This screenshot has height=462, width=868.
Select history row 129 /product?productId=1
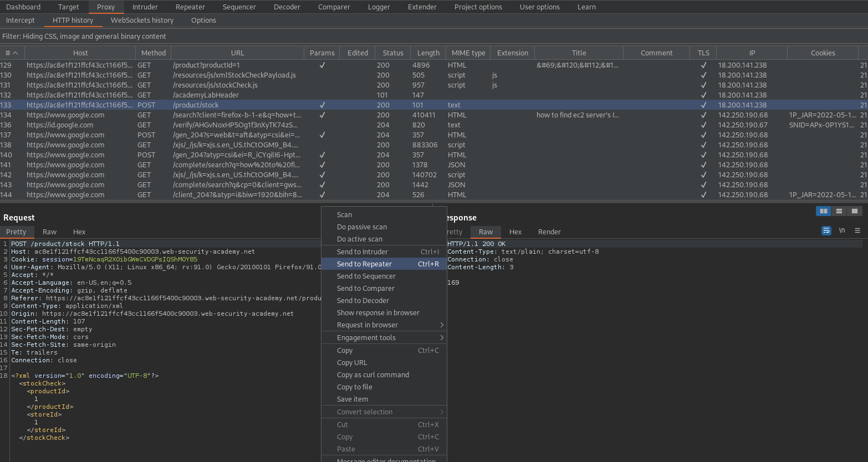434,65
